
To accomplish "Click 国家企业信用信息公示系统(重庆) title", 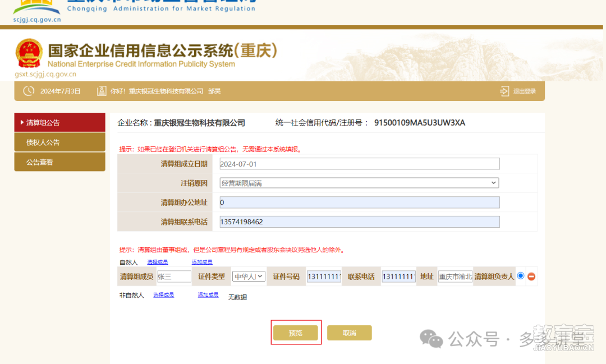I will point(162,50).
